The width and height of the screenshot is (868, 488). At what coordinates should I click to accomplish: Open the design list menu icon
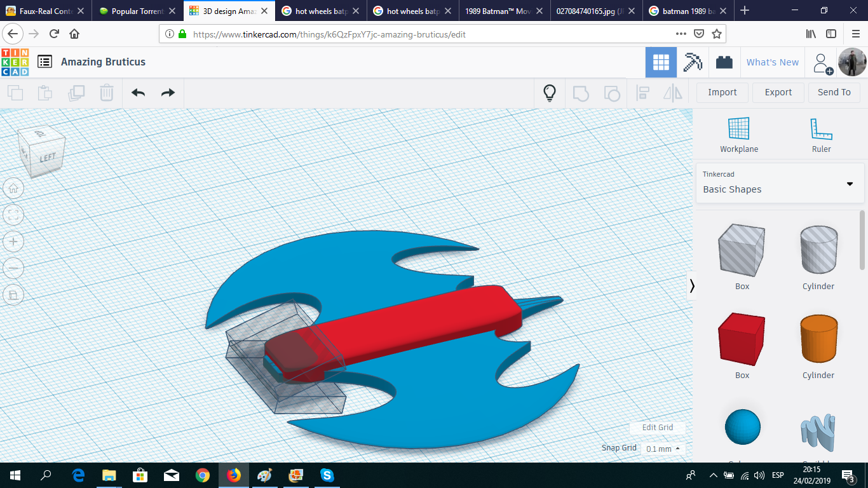tap(44, 62)
